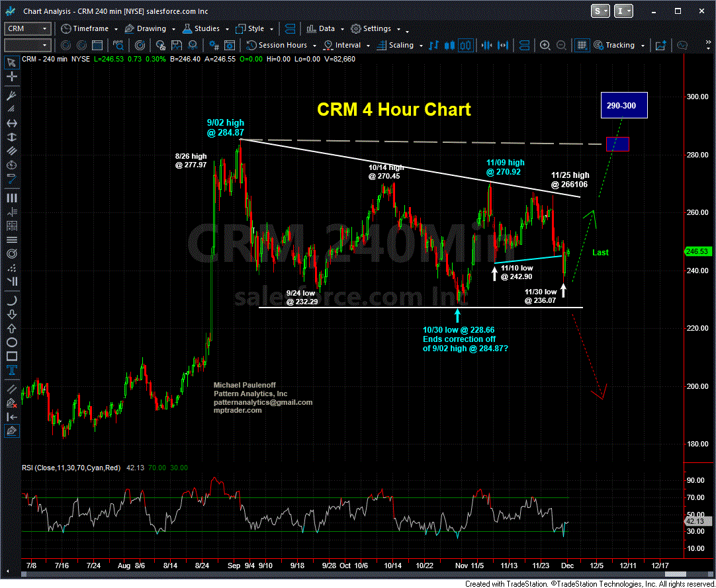Toggle decrease bar spacing button

[x=487, y=45]
